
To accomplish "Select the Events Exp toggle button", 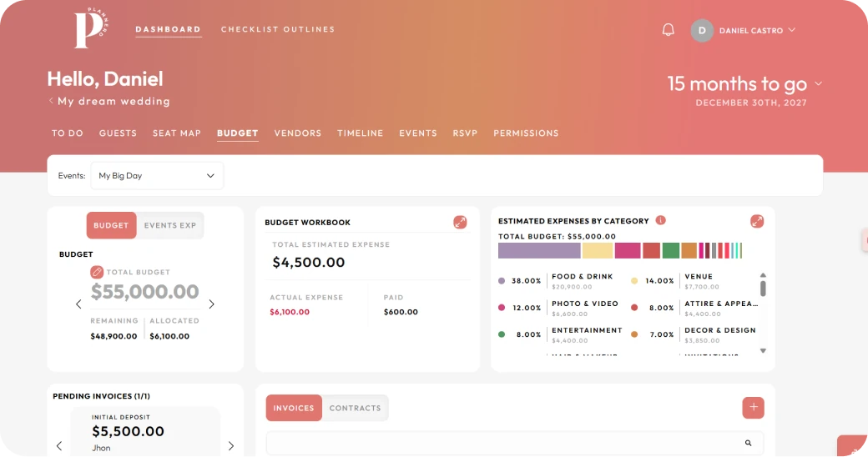I will (x=170, y=225).
